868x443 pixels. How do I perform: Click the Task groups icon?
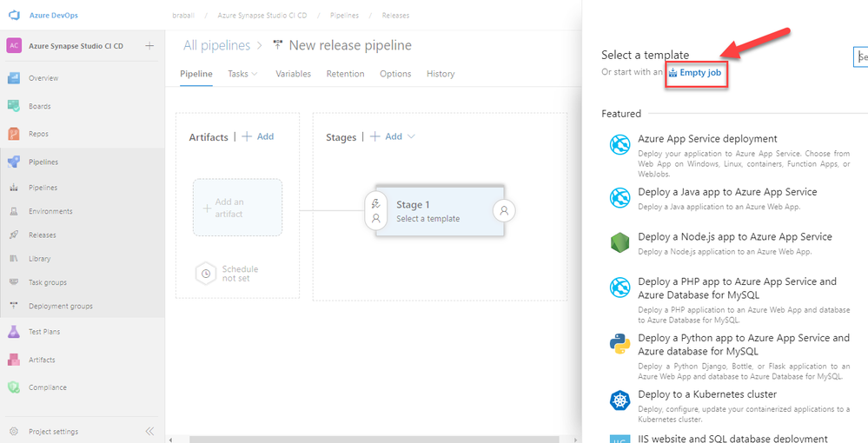(x=14, y=281)
